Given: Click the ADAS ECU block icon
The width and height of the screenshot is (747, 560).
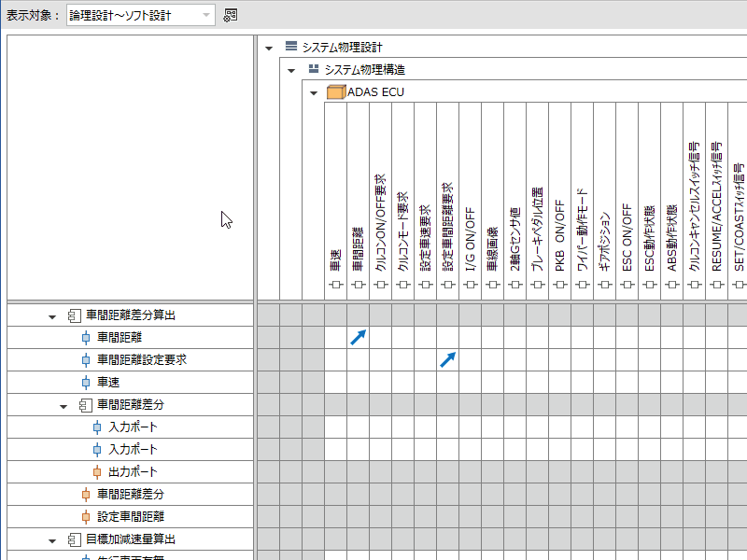Looking at the screenshot, I should [x=336, y=92].
